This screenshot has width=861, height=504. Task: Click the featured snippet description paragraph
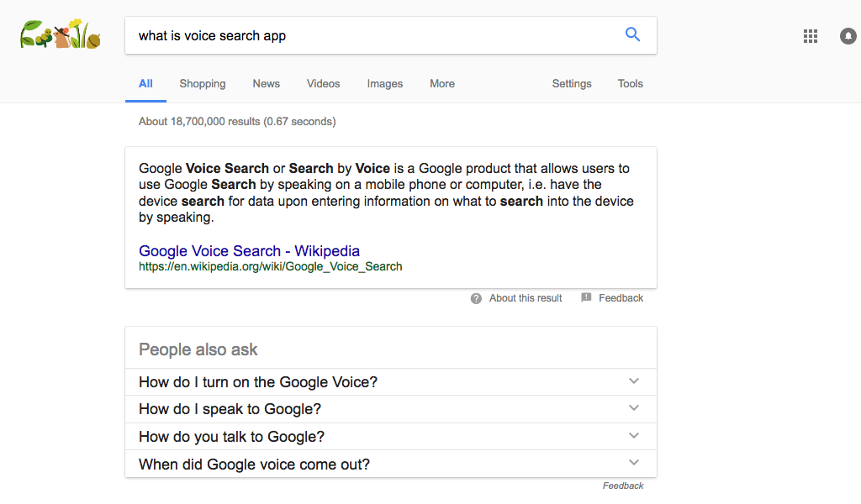click(x=386, y=193)
